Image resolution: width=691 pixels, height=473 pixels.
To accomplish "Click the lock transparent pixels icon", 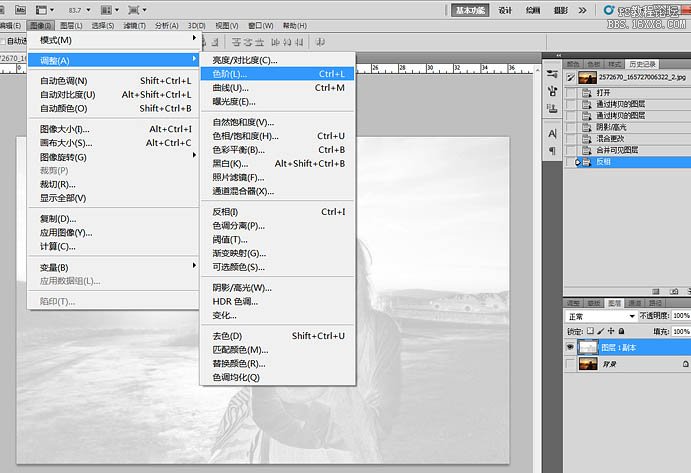I will point(590,331).
